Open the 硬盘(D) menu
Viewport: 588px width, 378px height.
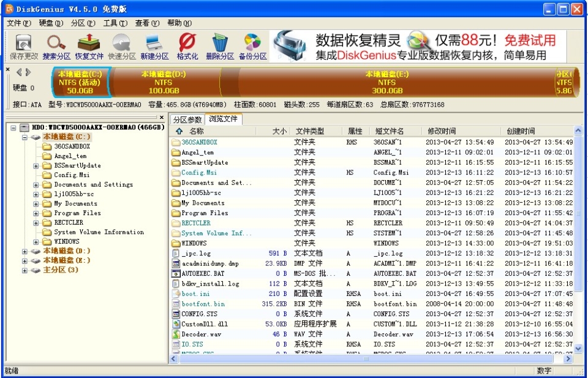(51, 23)
